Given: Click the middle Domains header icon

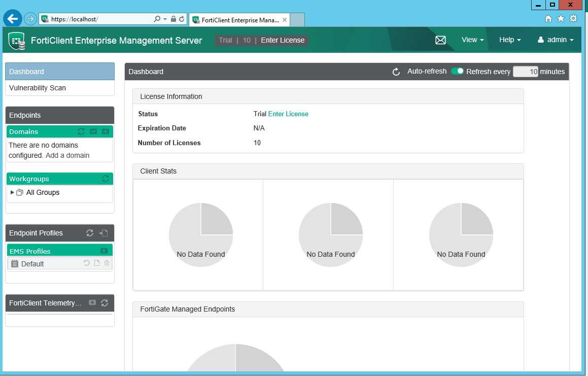Looking at the screenshot, I should 93,131.
